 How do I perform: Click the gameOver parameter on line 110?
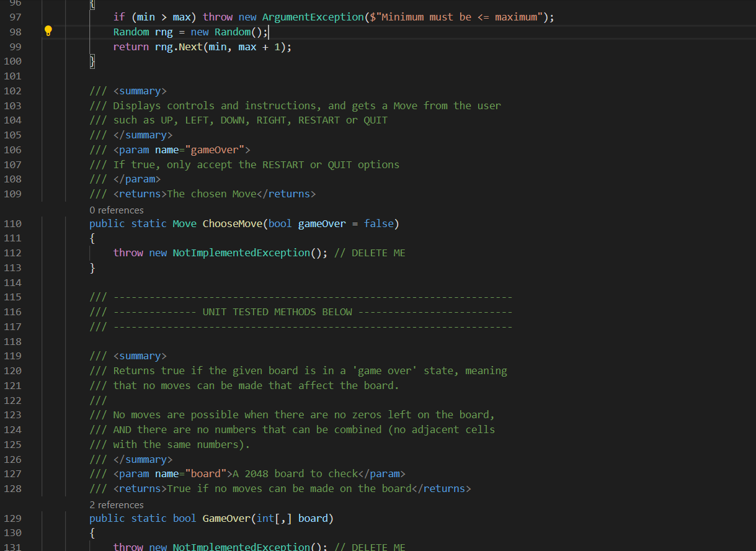click(x=321, y=223)
